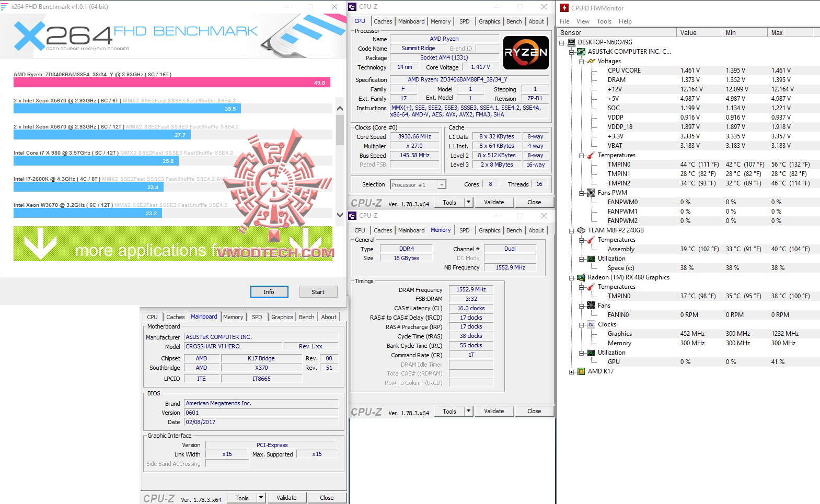Viewport: 820px width, 504px height.
Task: Click the TEAM drive Temperatures thermometer icon
Action: 591,240
